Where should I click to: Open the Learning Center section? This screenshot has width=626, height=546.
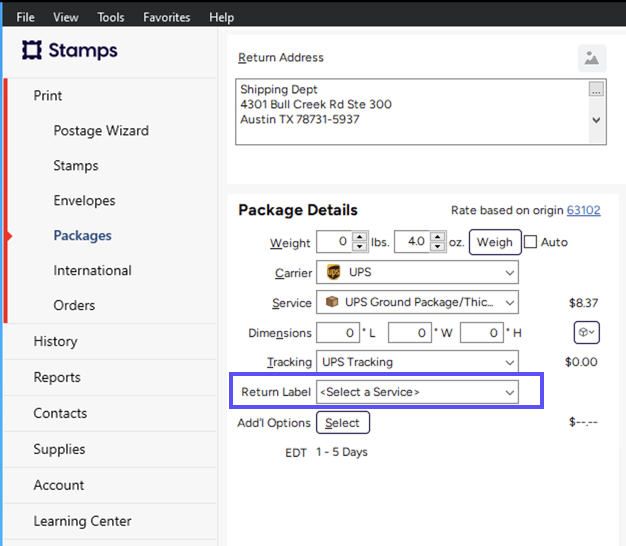tap(82, 521)
